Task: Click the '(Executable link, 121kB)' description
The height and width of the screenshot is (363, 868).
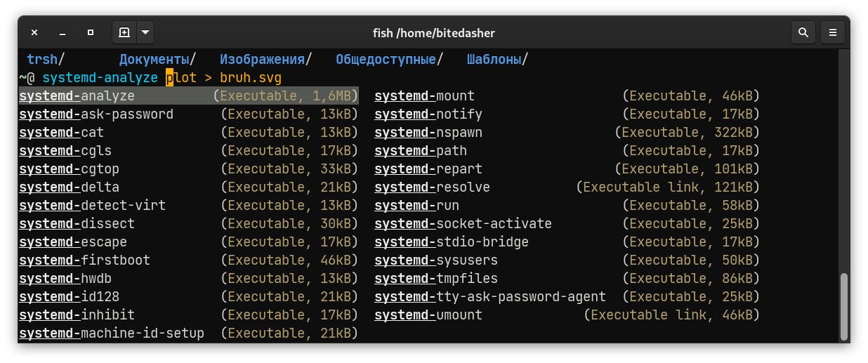Action: (x=669, y=187)
